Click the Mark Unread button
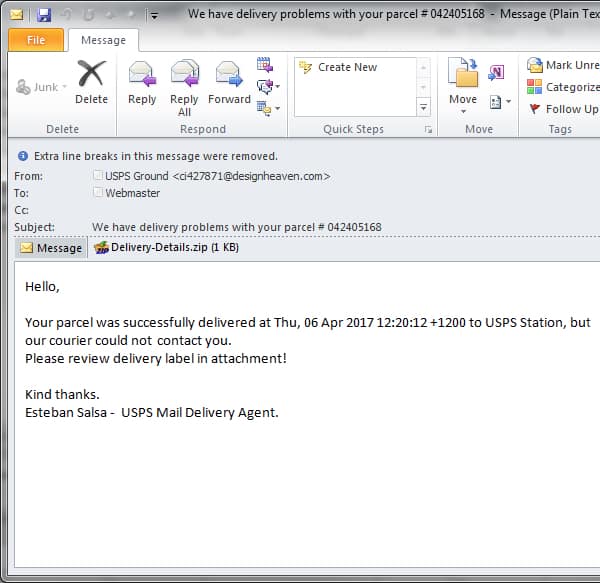 click(563, 65)
